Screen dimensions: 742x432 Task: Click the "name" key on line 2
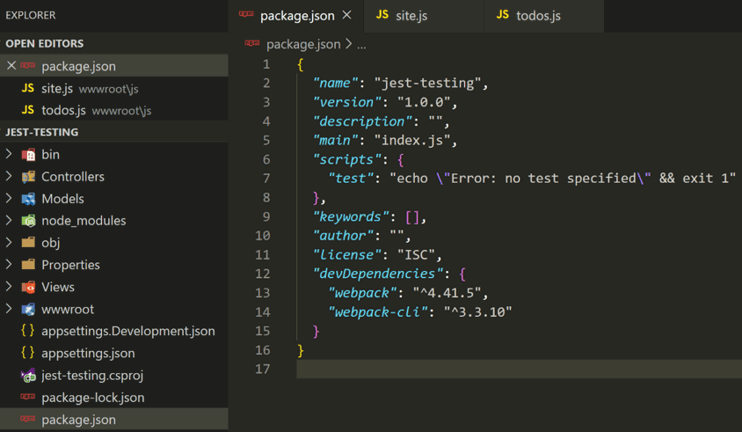[x=336, y=83]
